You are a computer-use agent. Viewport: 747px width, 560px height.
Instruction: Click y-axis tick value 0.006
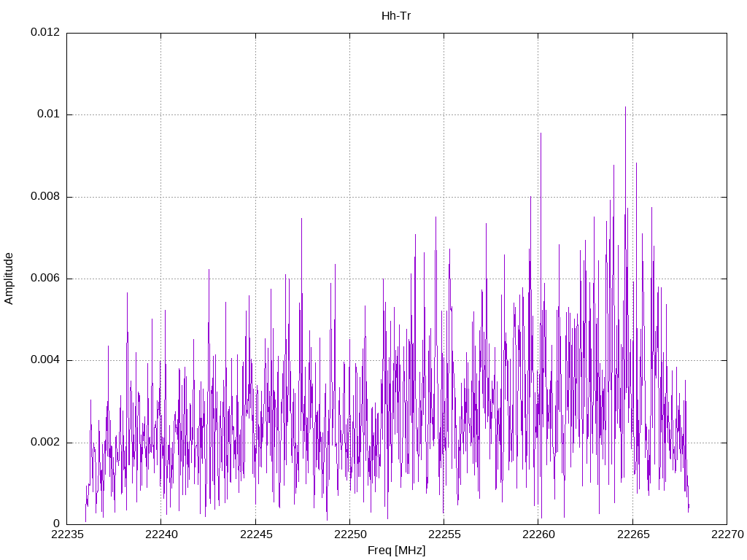[45, 278]
